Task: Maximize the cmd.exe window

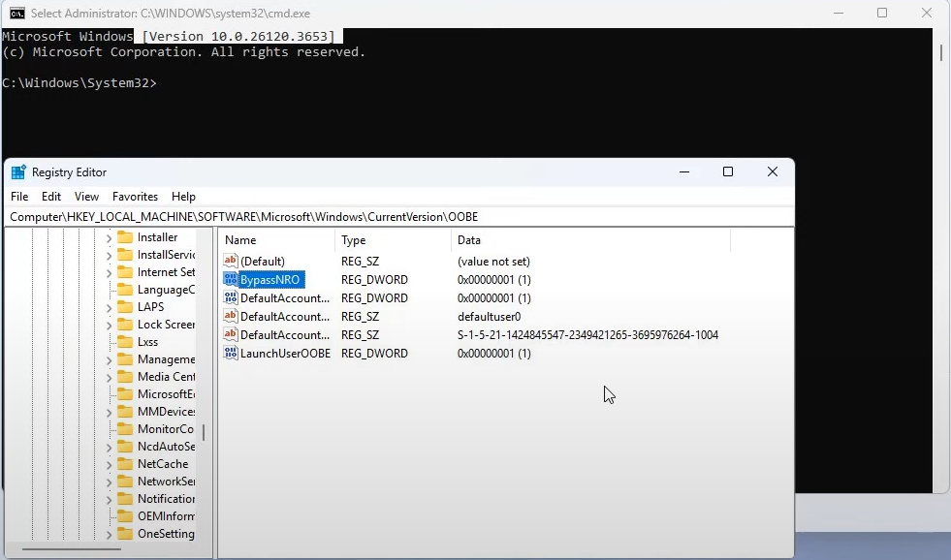Action: pyautogui.click(x=882, y=13)
